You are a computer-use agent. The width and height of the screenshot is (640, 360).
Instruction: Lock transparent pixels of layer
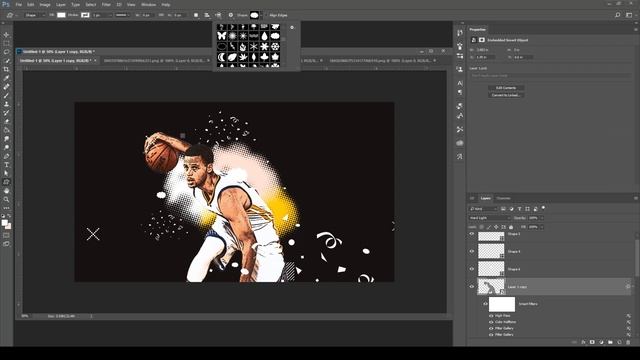pyautogui.click(x=482, y=227)
